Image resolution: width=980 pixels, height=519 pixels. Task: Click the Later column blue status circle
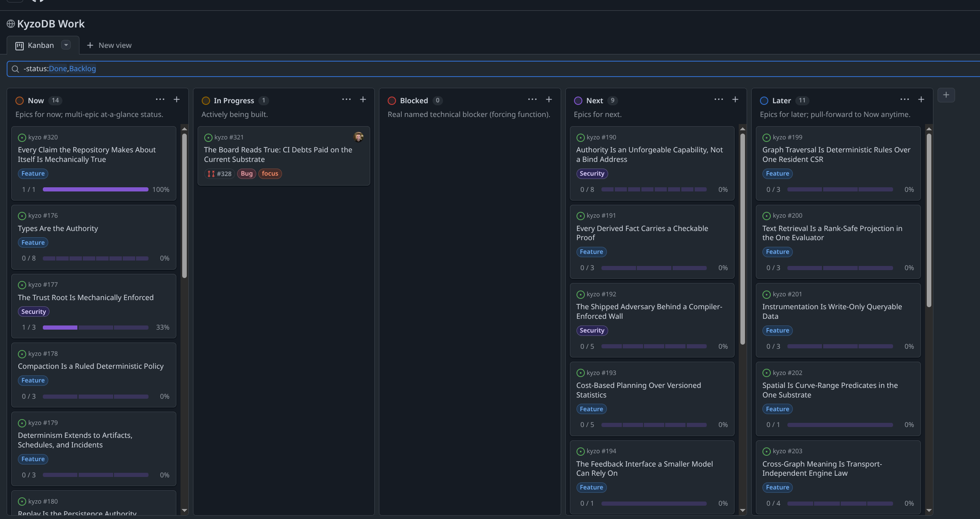click(x=764, y=101)
